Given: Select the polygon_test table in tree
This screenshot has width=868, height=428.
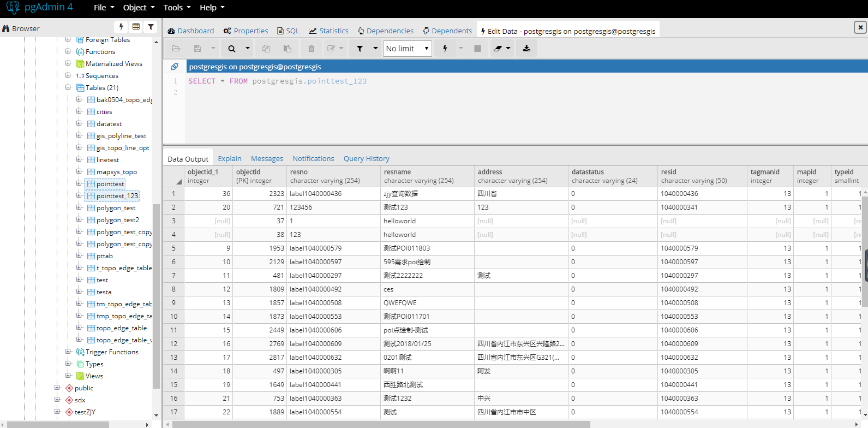Looking at the screenshot, I should 116,207.
